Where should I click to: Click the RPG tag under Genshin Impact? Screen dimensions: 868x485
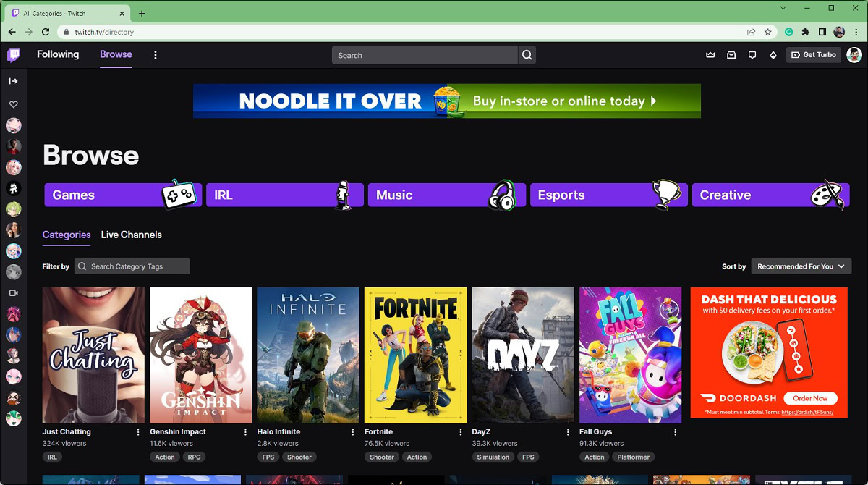tap(195, 457)
